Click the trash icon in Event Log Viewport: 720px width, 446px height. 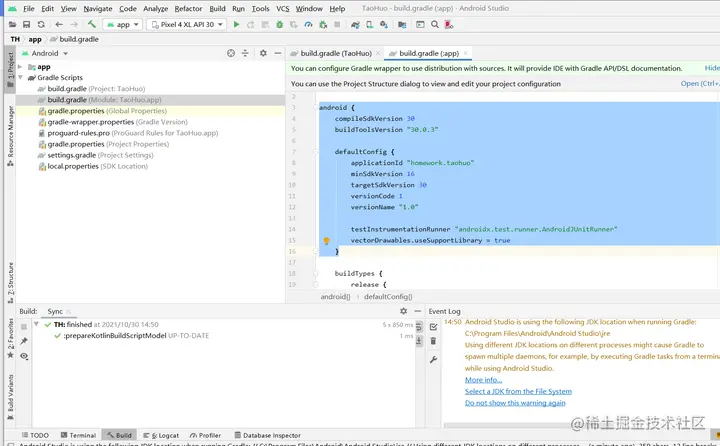click(433, 341)
